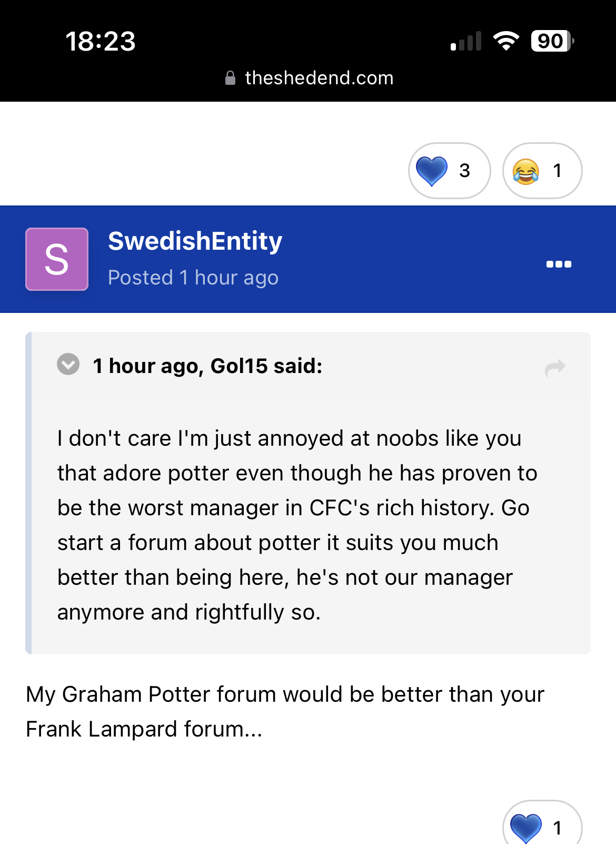Tap the count 1 beside the laughing emoji

coord(557,171)
